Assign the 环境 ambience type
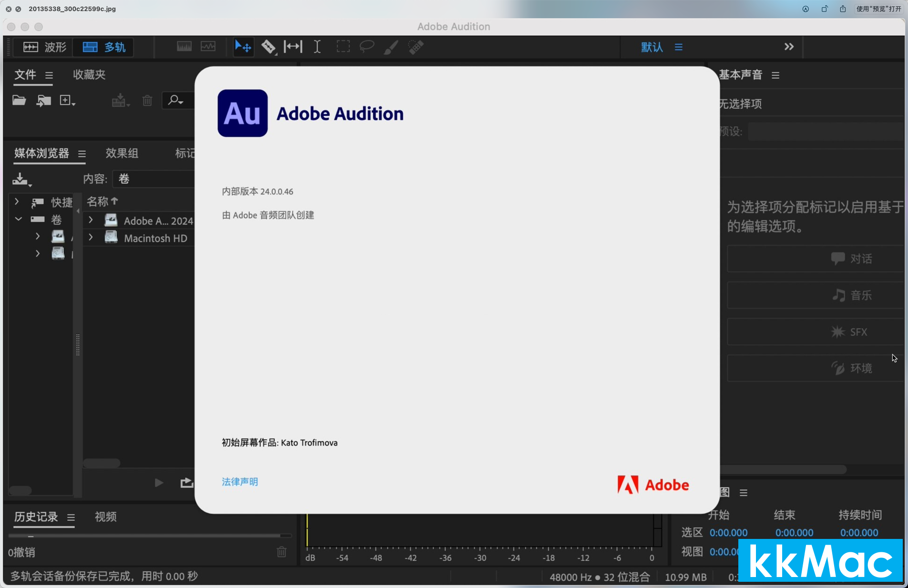Image resolution: width=908 pixels, height=588 pixels. pos(816,368)
